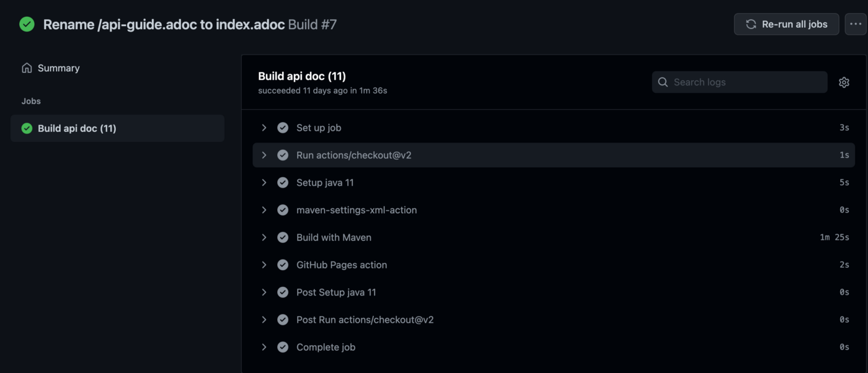Viewport: 868px width, 373px height.
Task: Open the Summary page in sidebar
Action: tap(58, 68)
